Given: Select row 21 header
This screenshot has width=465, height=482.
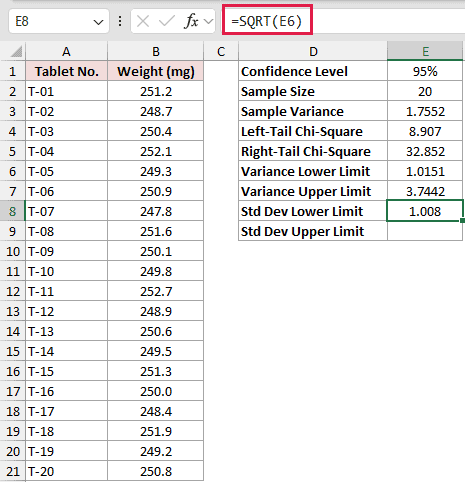Looking at the screenshot, I should click(13, 471).
